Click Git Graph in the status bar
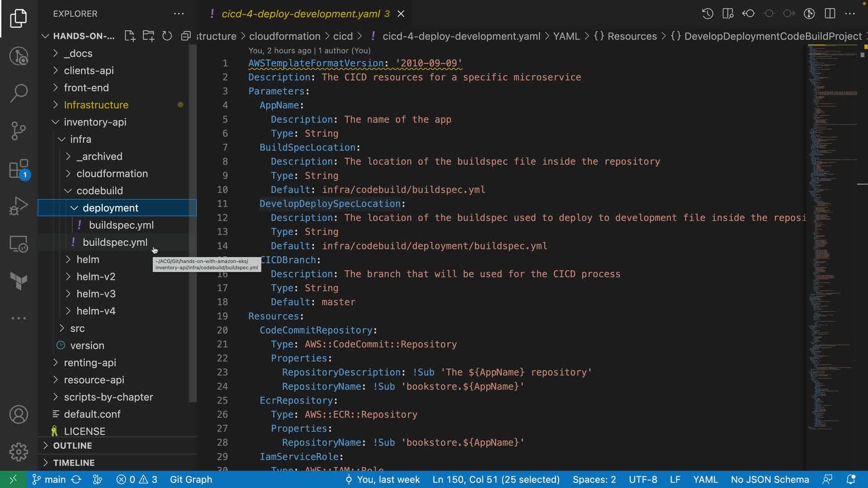 191,479
